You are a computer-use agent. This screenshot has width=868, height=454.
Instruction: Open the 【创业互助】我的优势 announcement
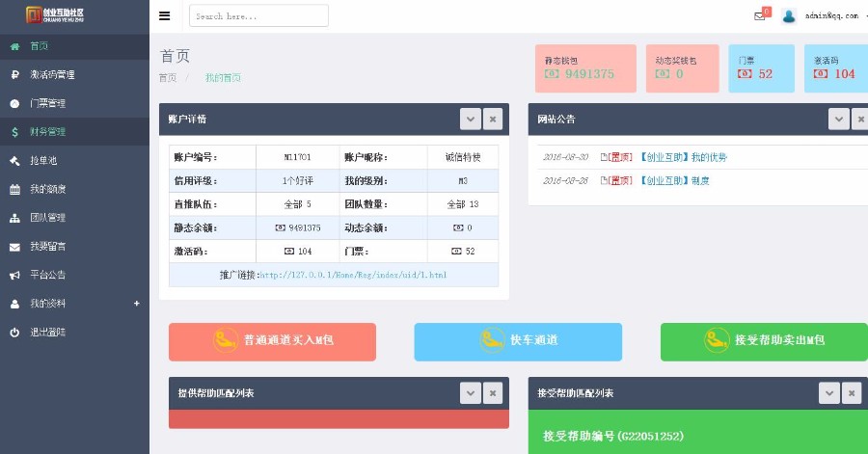pos(684,158)
